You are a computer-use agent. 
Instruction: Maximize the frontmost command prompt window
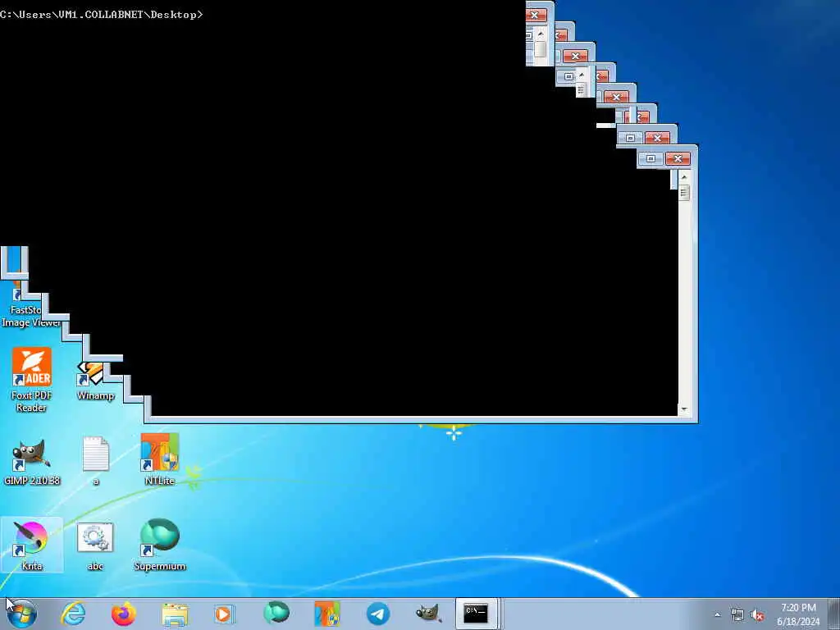[x=651, y=158]
